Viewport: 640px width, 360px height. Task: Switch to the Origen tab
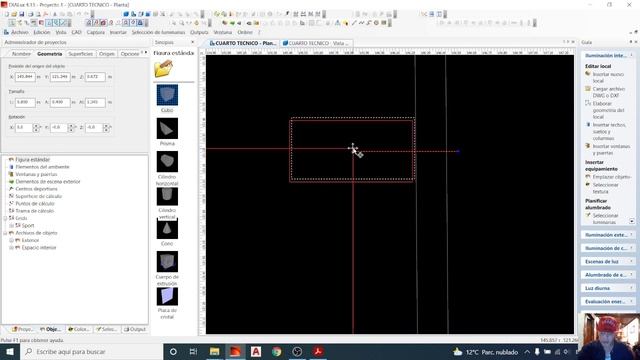[107, 54]
